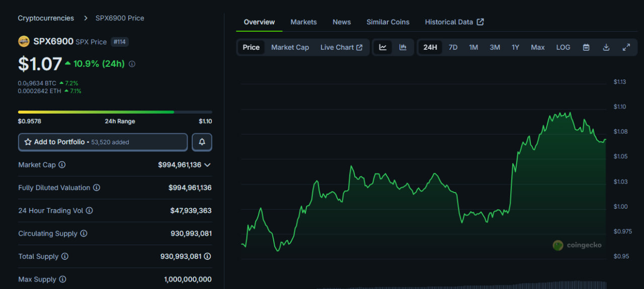Download chart data icon
Screen dimensions: 644x289
point(606,47)
